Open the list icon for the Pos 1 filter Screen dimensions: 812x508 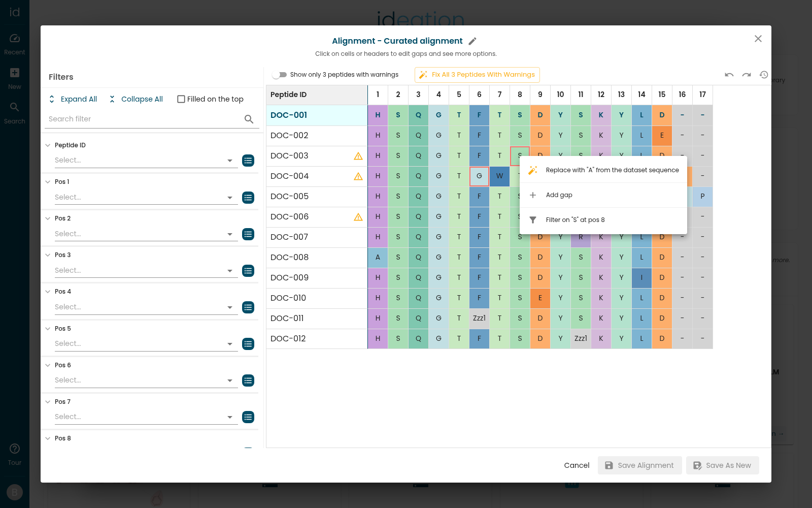248,198
